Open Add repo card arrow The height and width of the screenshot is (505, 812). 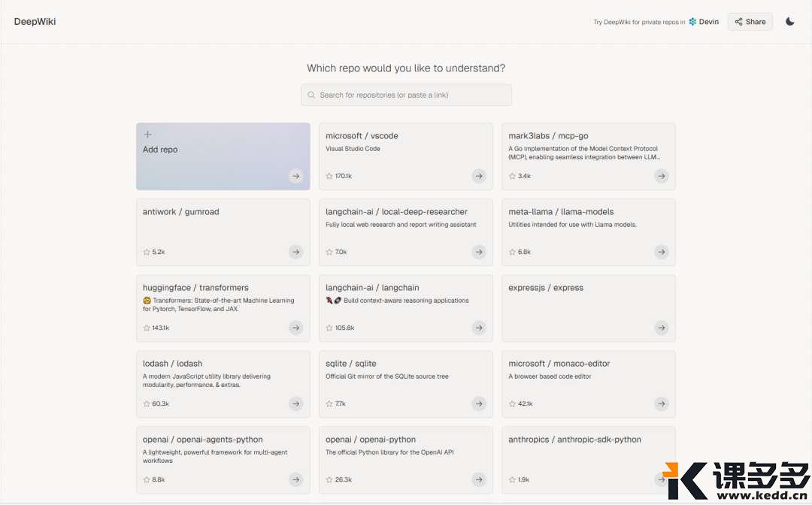coord(295,176)
